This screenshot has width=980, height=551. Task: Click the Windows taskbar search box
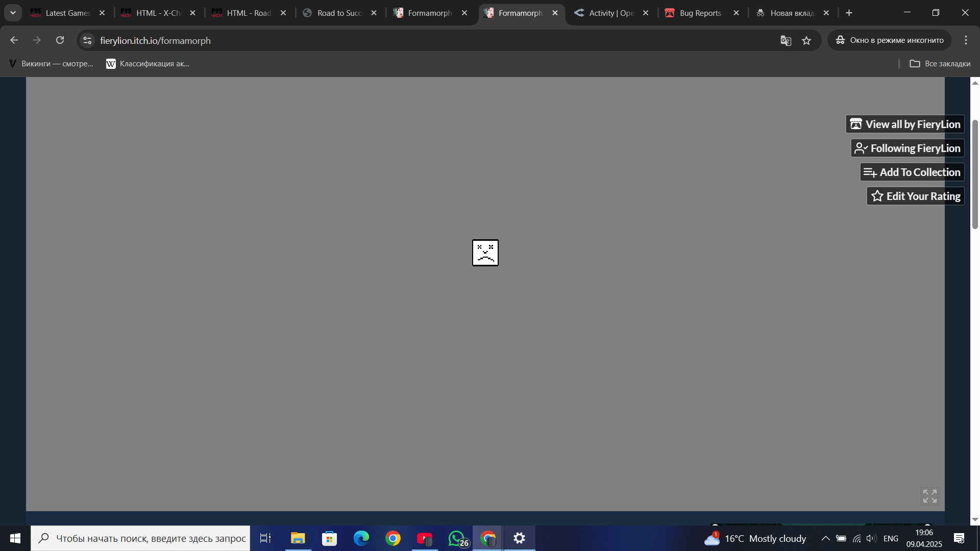(140, 538)
